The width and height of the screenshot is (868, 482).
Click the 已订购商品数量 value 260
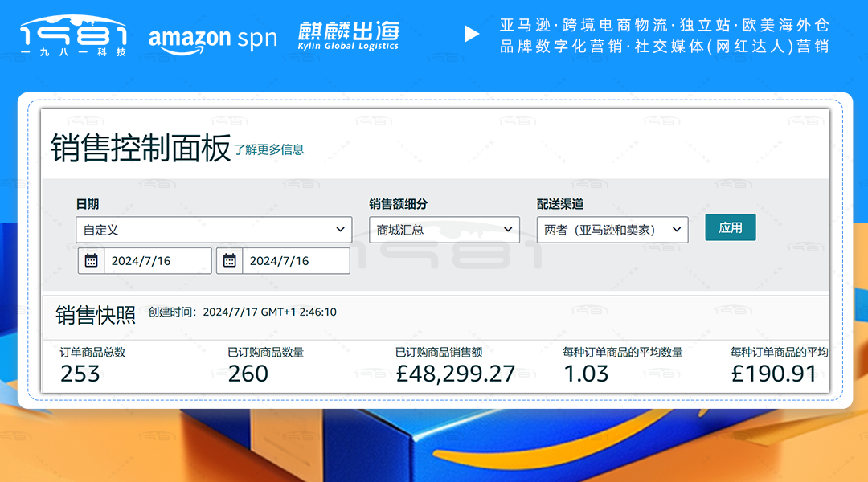coord(248,374)
